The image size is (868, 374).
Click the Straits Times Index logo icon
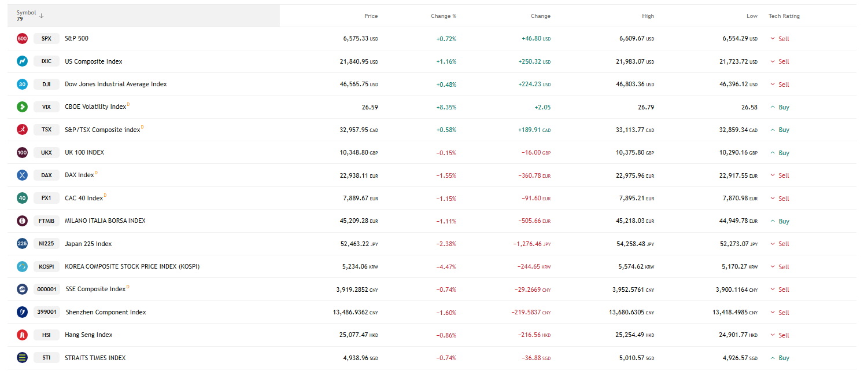22,358
